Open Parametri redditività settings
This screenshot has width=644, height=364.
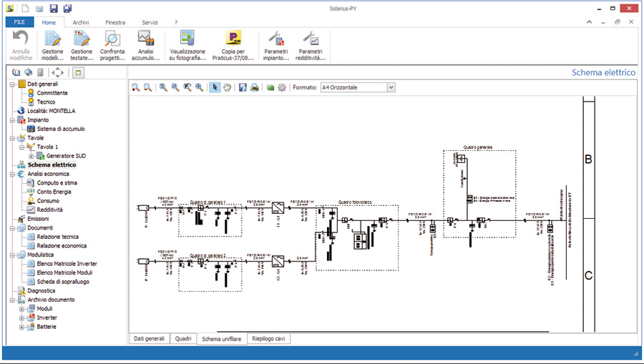click(311, 46)
